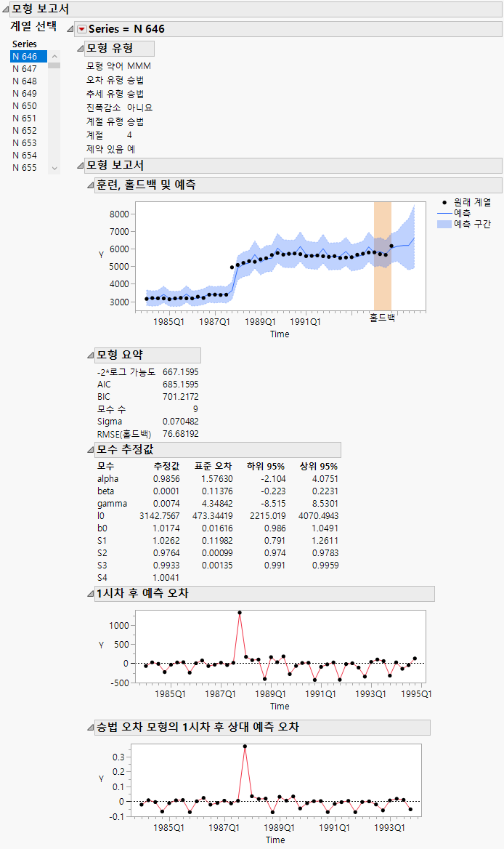
Task: Click the AIC value 685.1595
Action: [x=181, y=385]
